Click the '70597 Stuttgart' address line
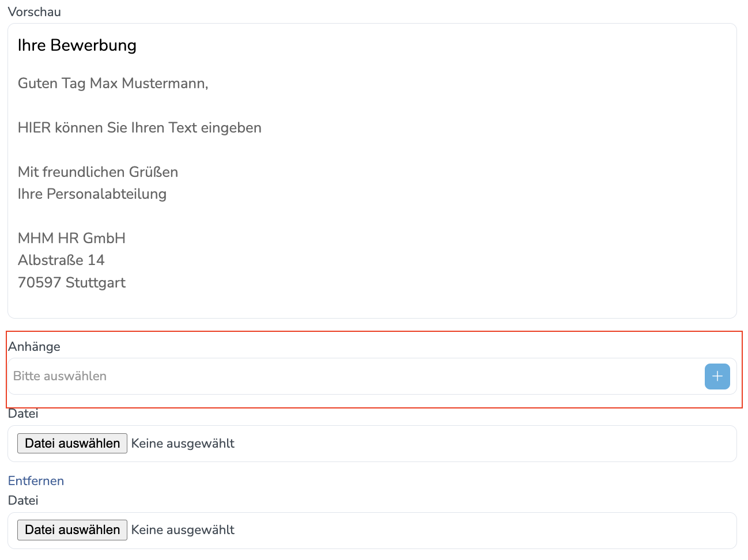The height and width of the screenshot is (560, 748). 71,282
